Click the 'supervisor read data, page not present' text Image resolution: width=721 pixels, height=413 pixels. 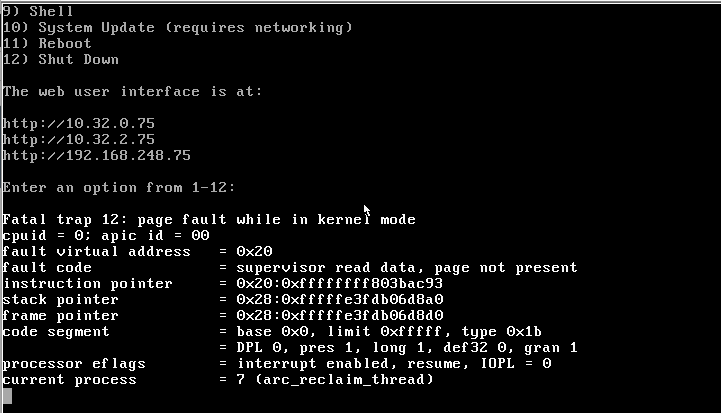tap(407, 268)
